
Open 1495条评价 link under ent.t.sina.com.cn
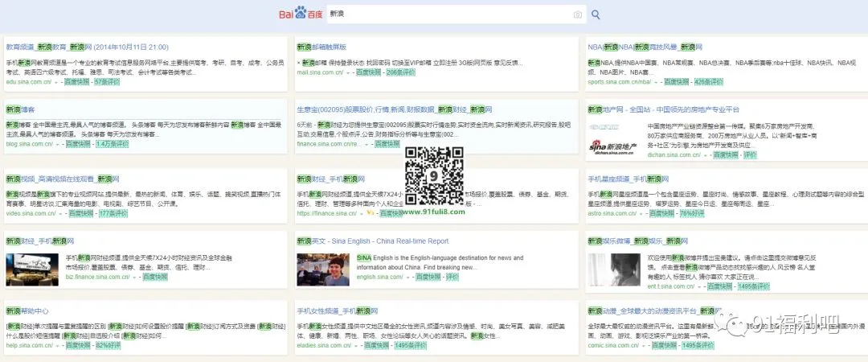(753, 286)
